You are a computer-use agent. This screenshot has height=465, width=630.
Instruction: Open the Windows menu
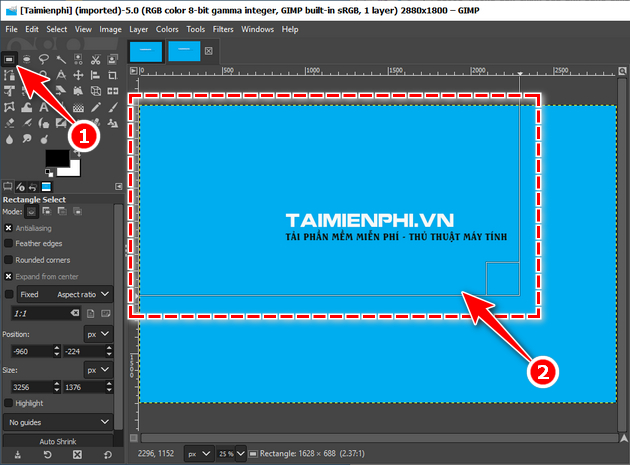[x=258, y=29]
